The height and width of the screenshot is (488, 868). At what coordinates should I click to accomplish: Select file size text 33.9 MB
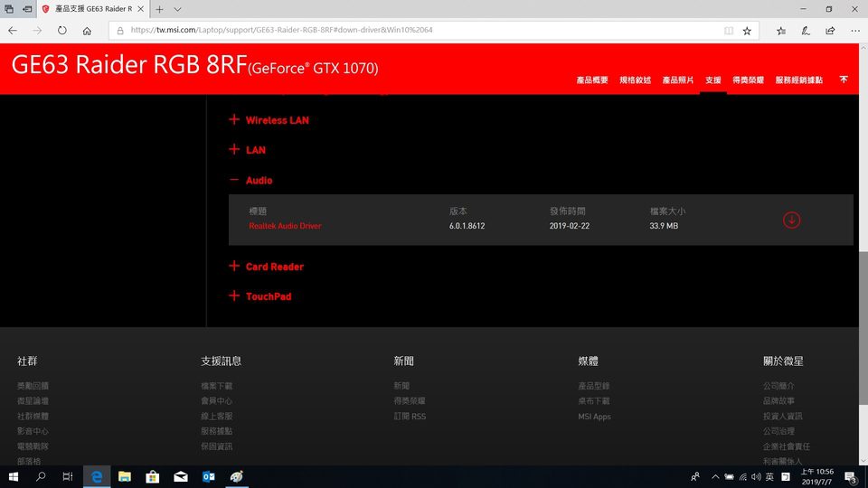[663, 226]
